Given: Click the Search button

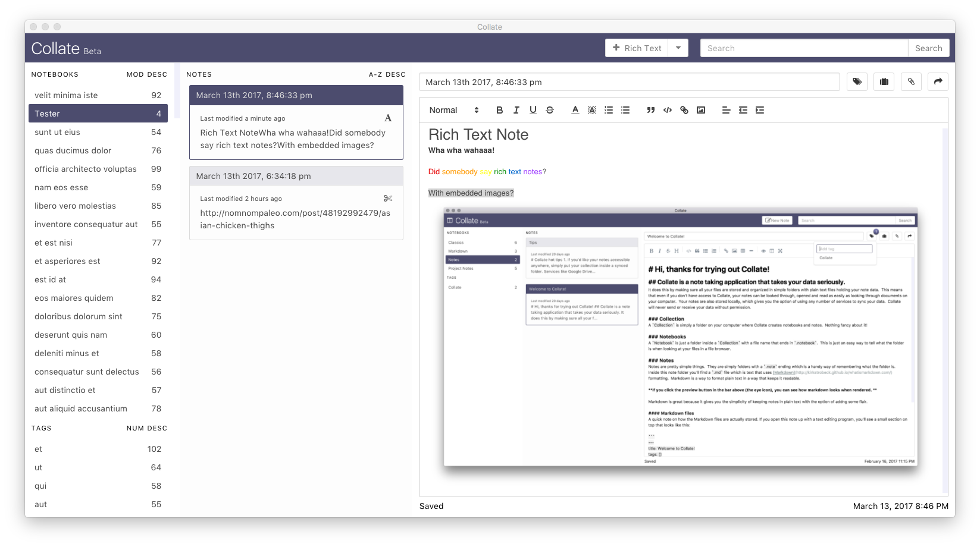Looking at the screenshot, I should click(x=928, y=48).
